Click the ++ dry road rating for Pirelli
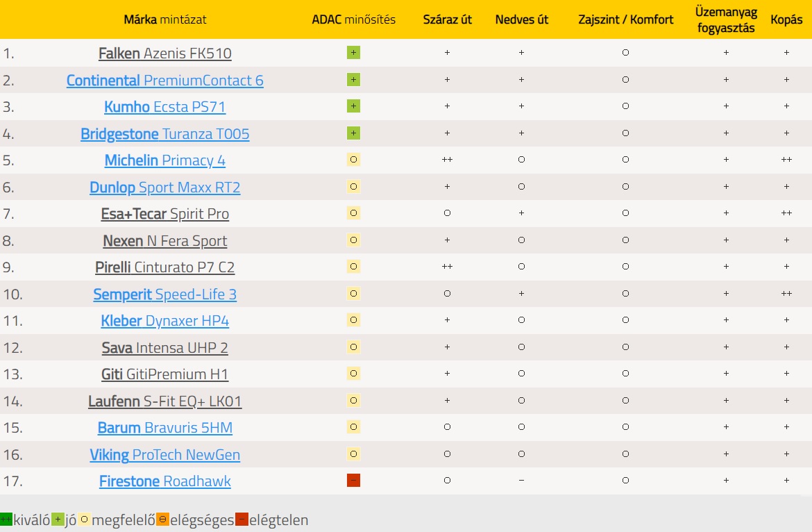The width and height of the screenshot is (812, 532). click(447, 266)
